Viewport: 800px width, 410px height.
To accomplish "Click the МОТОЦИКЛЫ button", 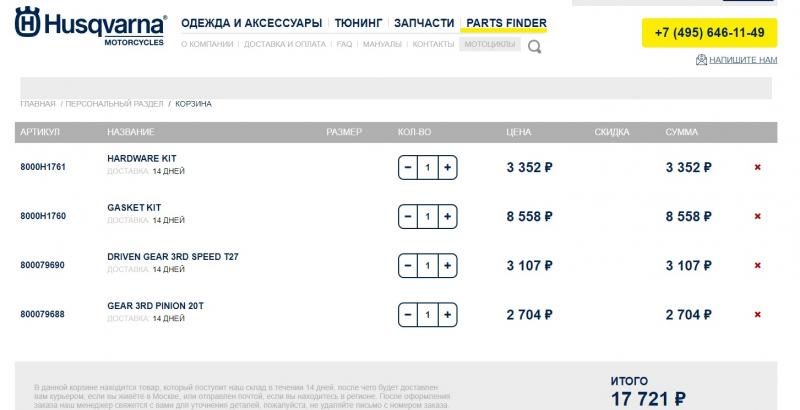I will tap(490, 44).
